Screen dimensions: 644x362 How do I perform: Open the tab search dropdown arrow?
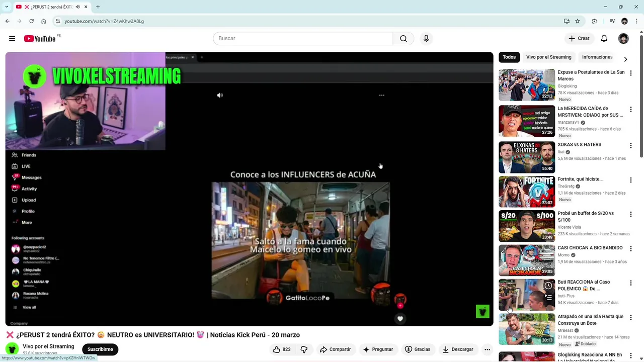pyautogui.click(x=7, y=7)
